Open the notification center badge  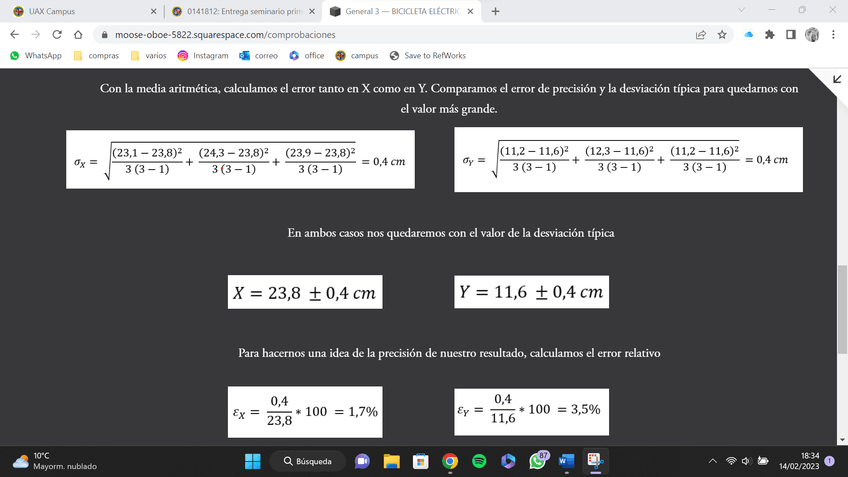click(830, 461)
